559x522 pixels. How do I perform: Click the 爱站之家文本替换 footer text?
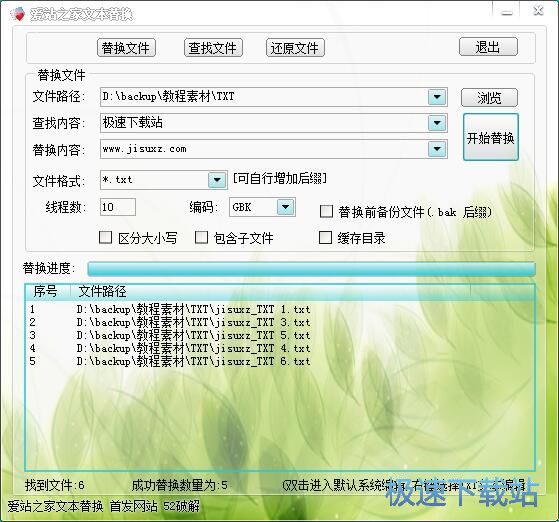55,506
